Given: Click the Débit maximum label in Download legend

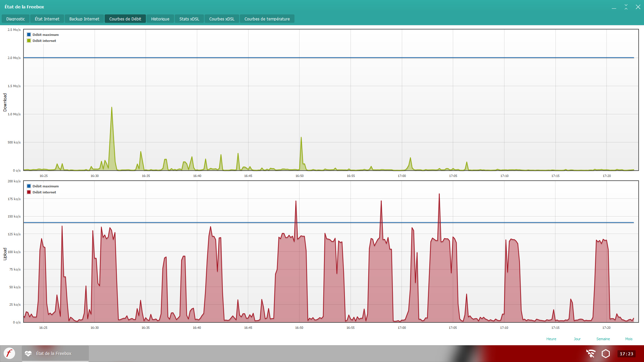Looking at the screenshot, I should (46, 35).
